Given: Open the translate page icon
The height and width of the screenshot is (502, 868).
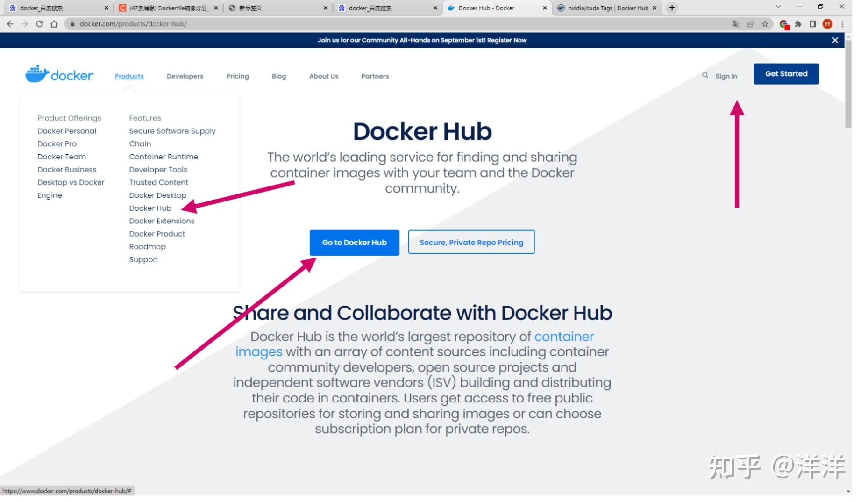Looking at the screenshot, I should (735, 24).
